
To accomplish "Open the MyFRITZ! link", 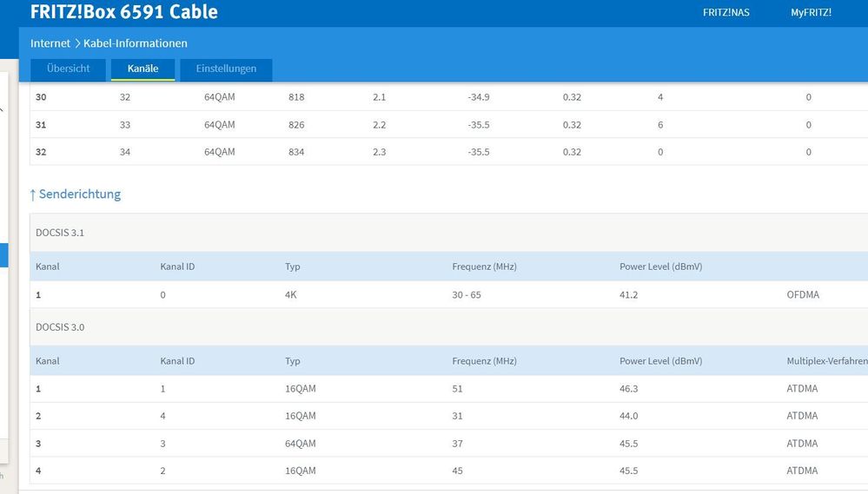I will click(x=811, y=13).
